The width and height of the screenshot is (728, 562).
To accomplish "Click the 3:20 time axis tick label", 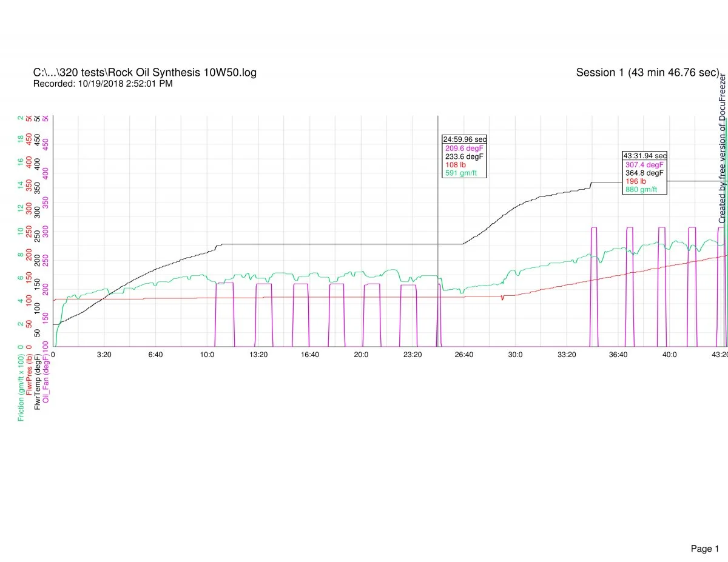I will [x=104, y=354].
